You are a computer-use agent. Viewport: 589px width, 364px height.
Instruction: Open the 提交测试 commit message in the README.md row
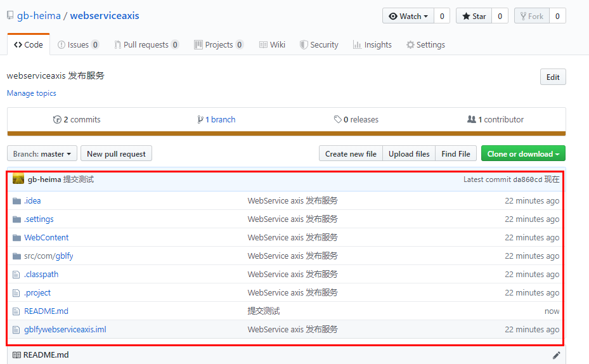pyautogui.click(x=264, y=311)
